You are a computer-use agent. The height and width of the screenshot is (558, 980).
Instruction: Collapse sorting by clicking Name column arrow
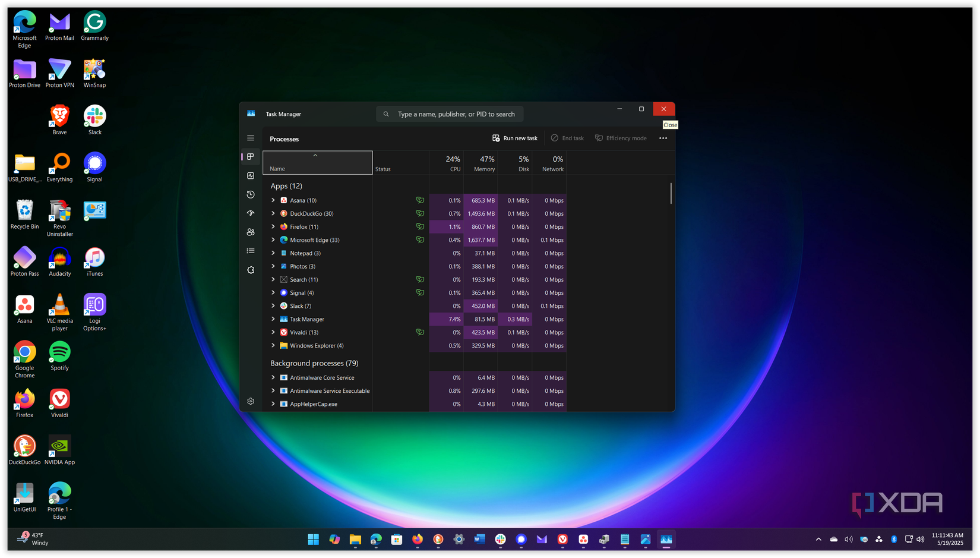coord(315,155)
